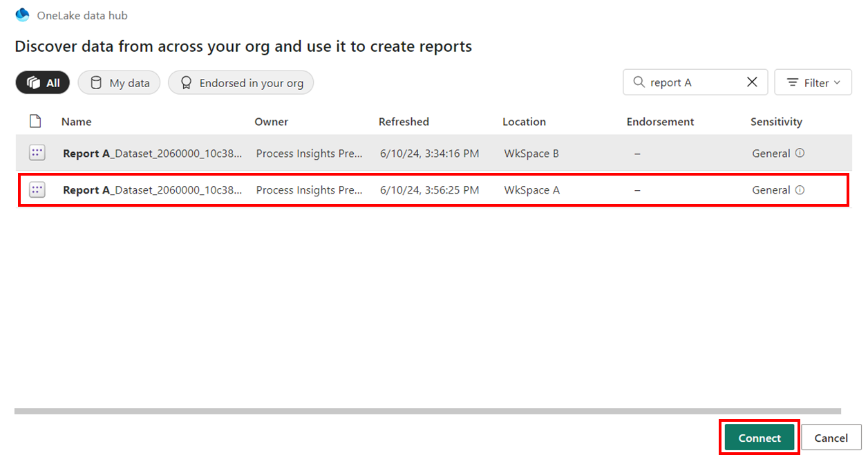Sort by the Refreshed column header
This screenshot has height=455, width=868.
click(404, 122)
